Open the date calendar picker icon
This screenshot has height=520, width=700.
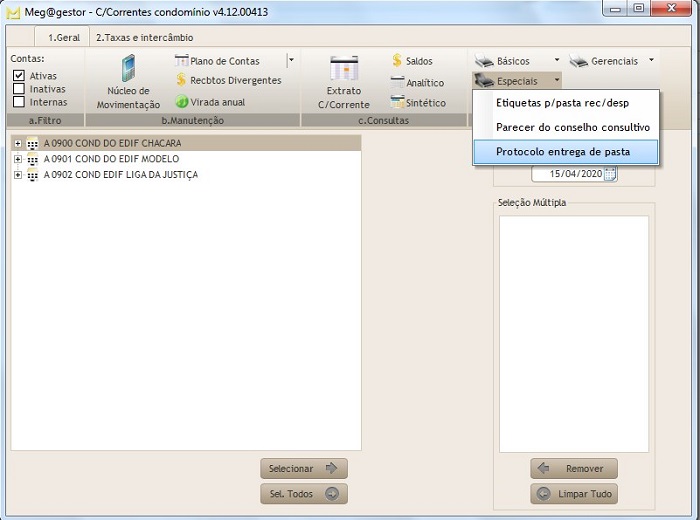point(610,174)
